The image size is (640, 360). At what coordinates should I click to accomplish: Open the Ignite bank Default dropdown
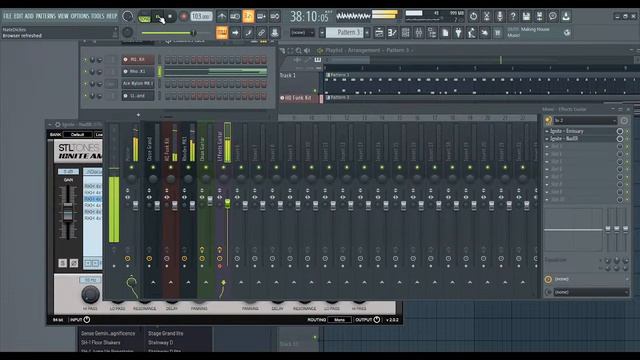[78, 134]
